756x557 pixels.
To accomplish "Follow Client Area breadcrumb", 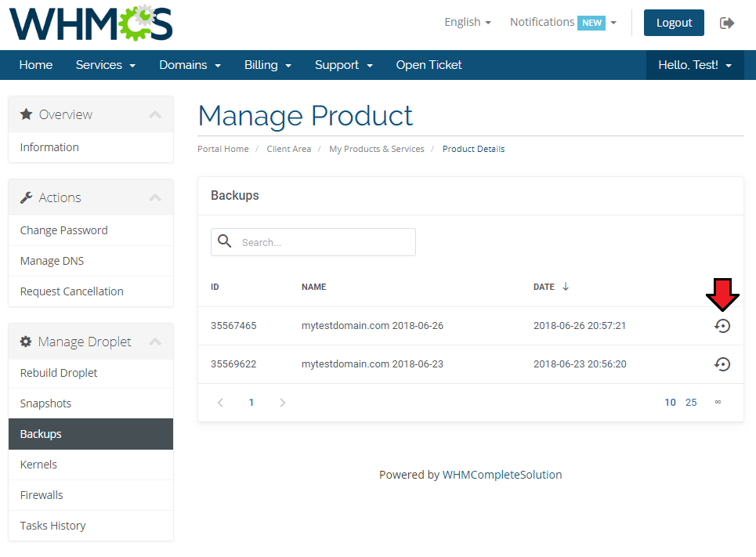I will (289, 149).
